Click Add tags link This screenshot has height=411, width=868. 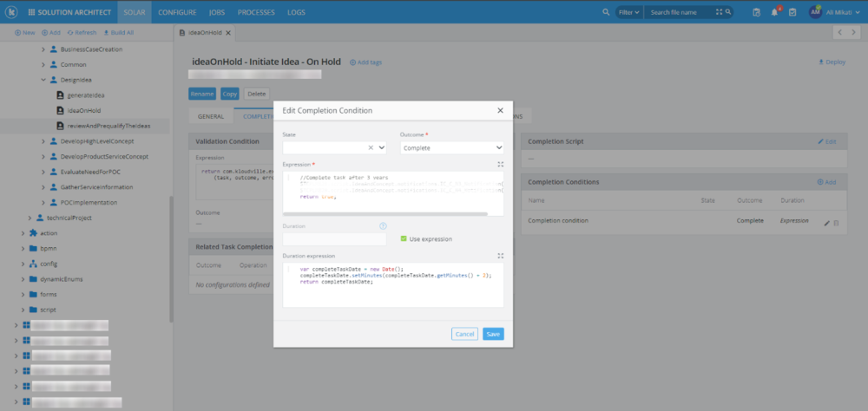(x=366, y=62)
